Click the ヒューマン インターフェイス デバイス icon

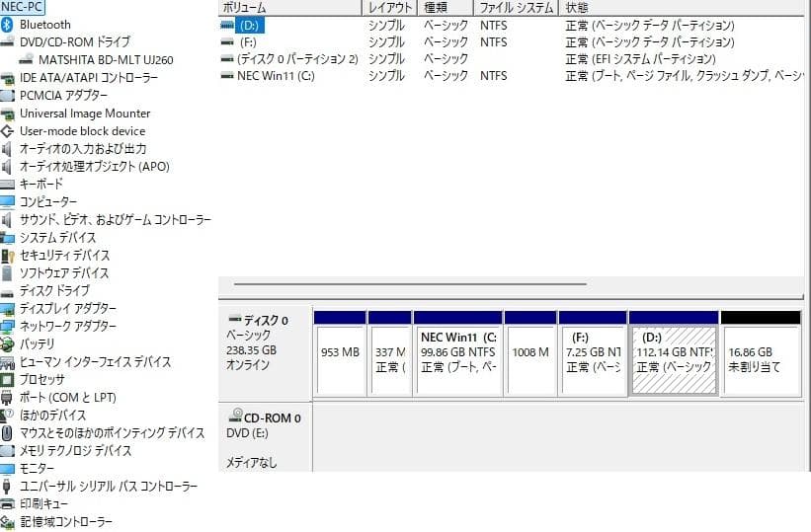pos(7,362)
